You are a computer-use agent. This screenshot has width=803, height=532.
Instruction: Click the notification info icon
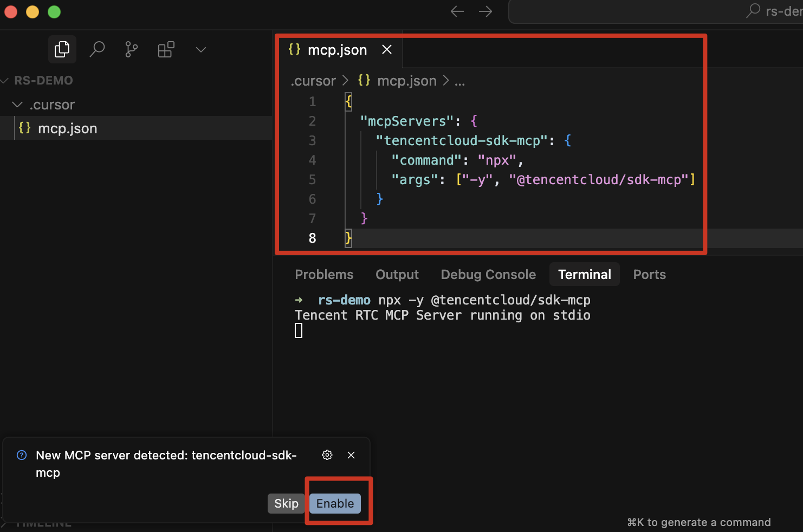tap(22, 455)
